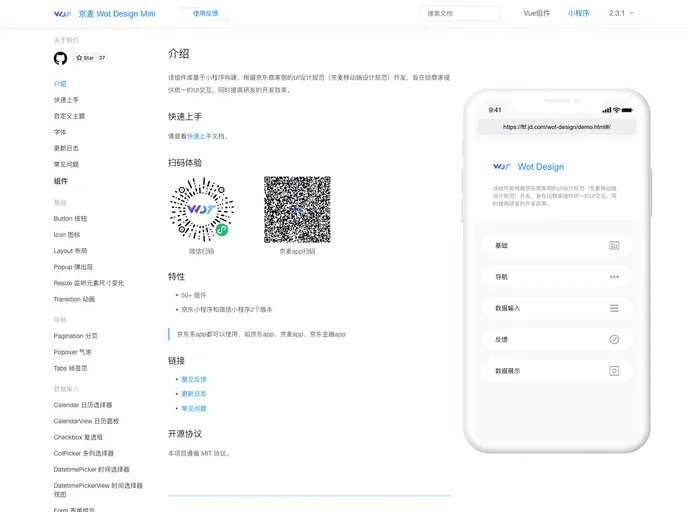Click the 数据输入 lines icon in phone demo

[614, 308]
